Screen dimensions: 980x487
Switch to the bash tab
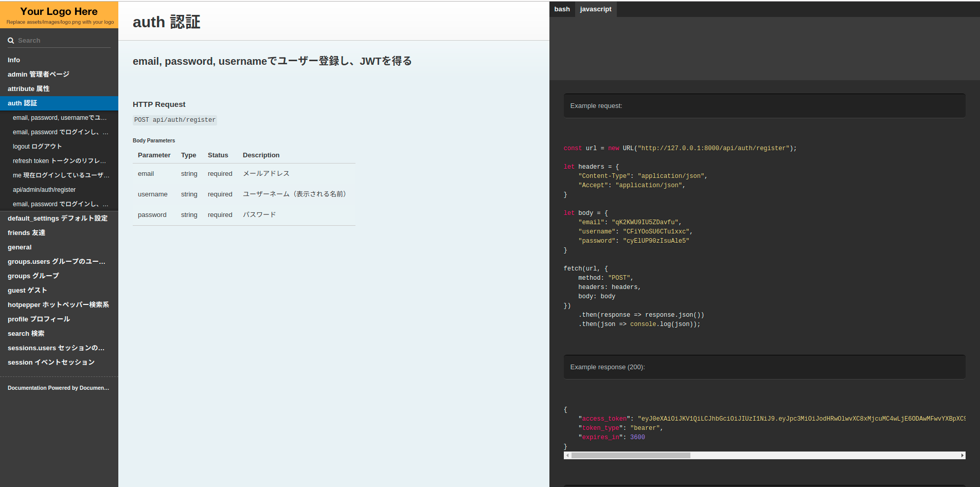(562, 9)
